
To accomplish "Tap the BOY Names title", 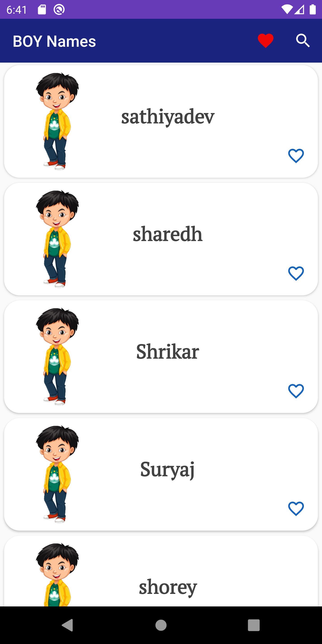I will 54,41.
